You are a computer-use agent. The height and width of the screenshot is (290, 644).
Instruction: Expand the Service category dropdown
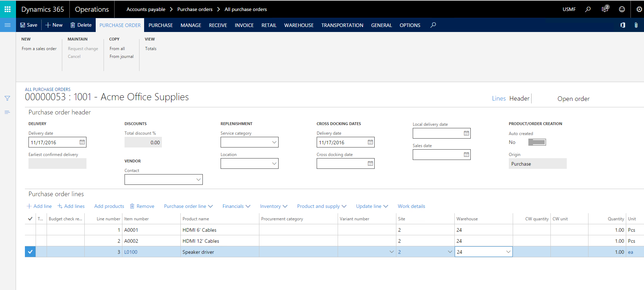tap(274, 142)
